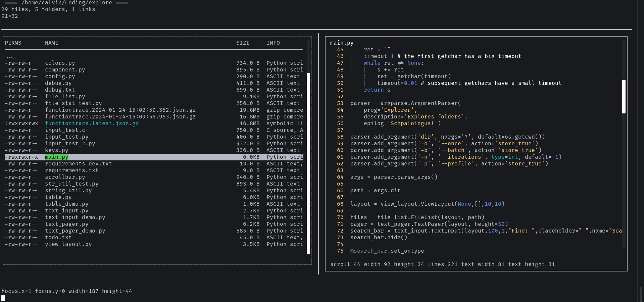Select component.py file row
644x302 pixels.
coord(154,70)
